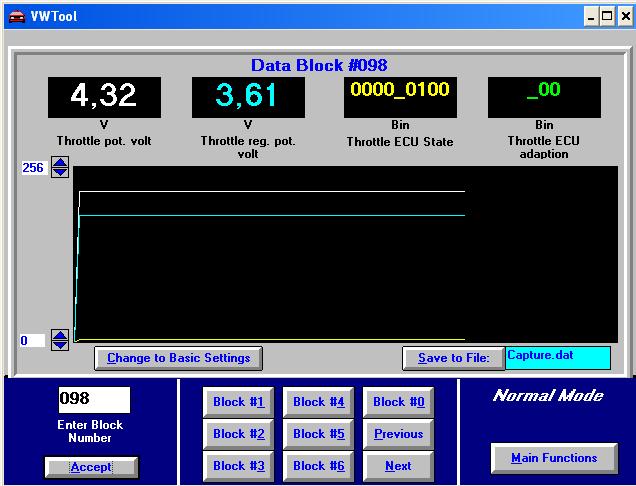Click inside the black data graph area

[346, 254]
